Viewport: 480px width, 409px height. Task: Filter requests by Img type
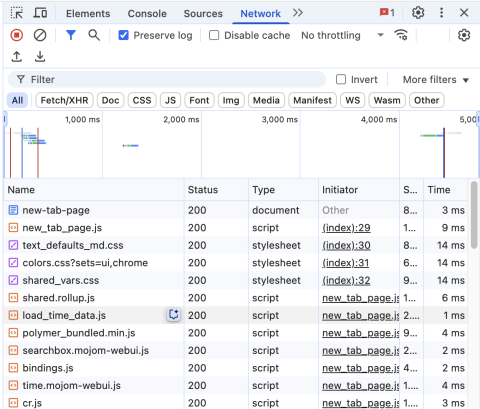231,100
